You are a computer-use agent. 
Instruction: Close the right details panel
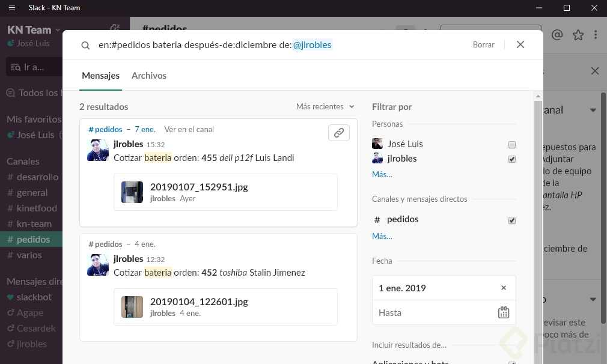pyautogui.click(x=595, y=71)
